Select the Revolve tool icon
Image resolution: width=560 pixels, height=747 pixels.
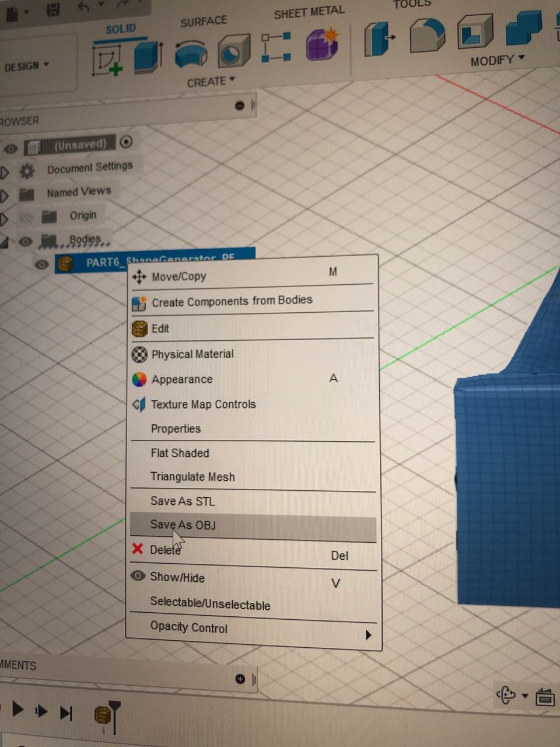[191, 54]
